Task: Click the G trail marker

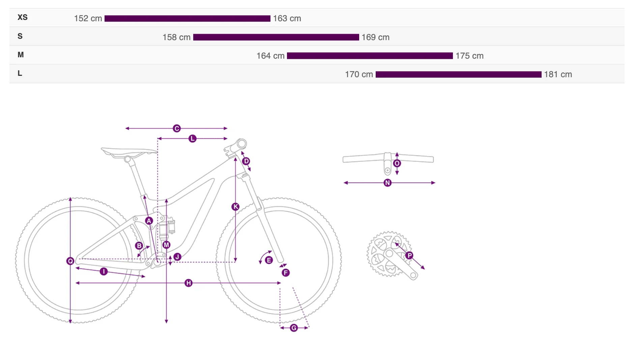Action: [294, 328]
